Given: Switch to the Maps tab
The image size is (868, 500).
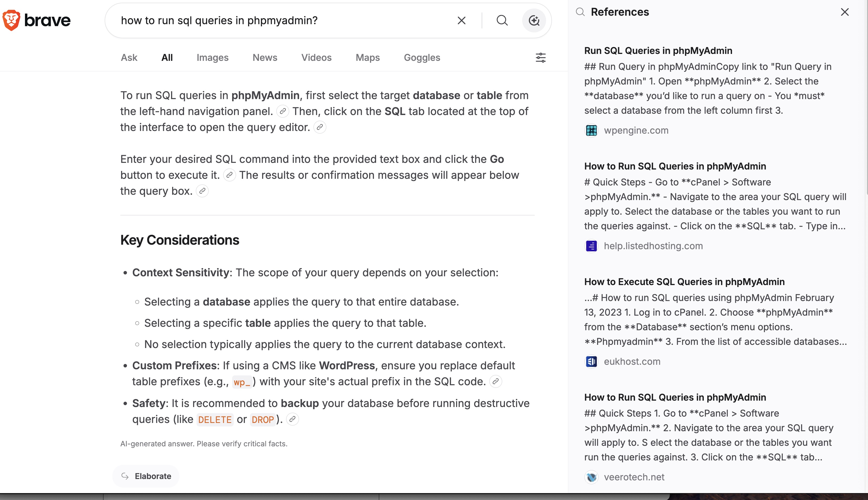Looking at the screenshot, I should (368, 58).
